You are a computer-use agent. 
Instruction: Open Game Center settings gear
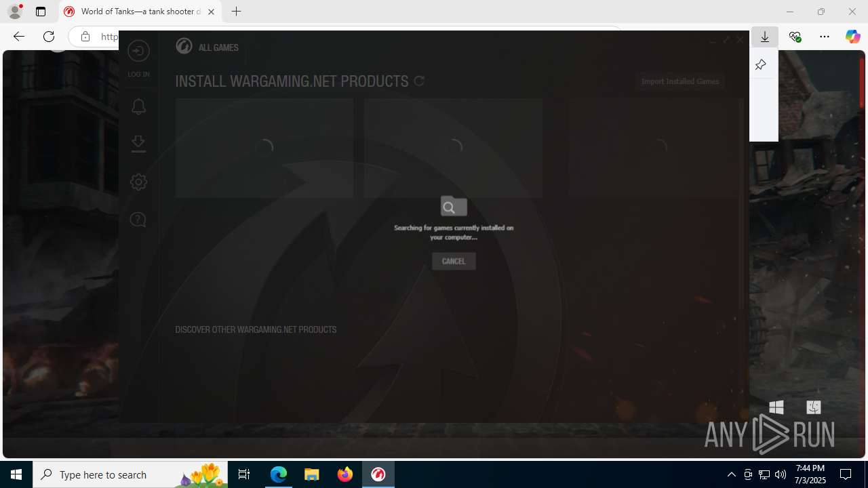pyautogui.click(x=138, y=182)
